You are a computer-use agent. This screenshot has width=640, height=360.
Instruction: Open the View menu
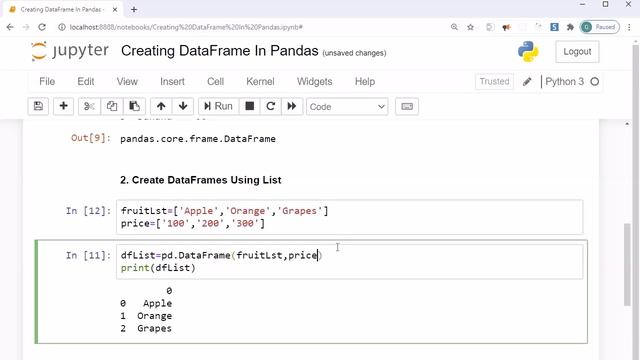127,82
